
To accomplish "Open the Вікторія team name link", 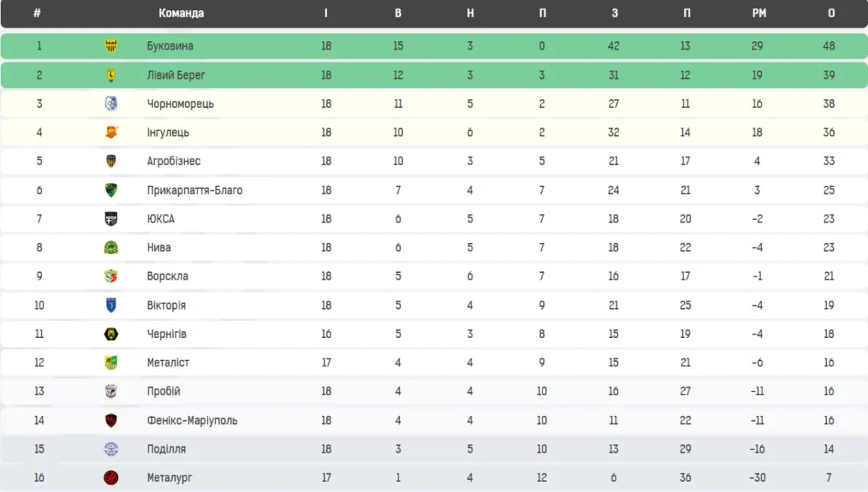I will click(166, 305).
